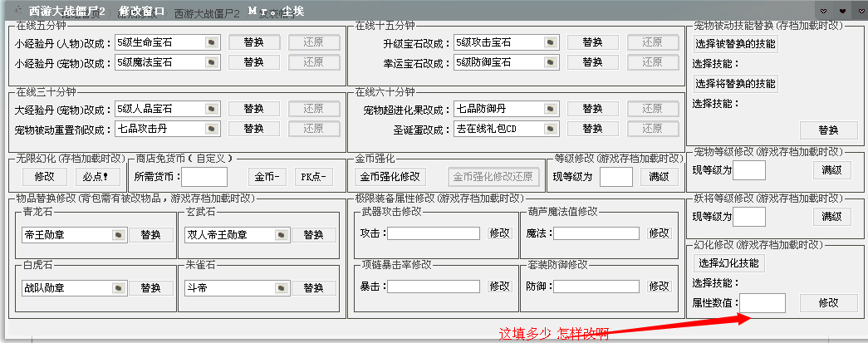This screenshot has height=343, width=868.
Task: Open dropdown for 小经验丹(人物)改成 combo box
Action: [x=212, y=42]
